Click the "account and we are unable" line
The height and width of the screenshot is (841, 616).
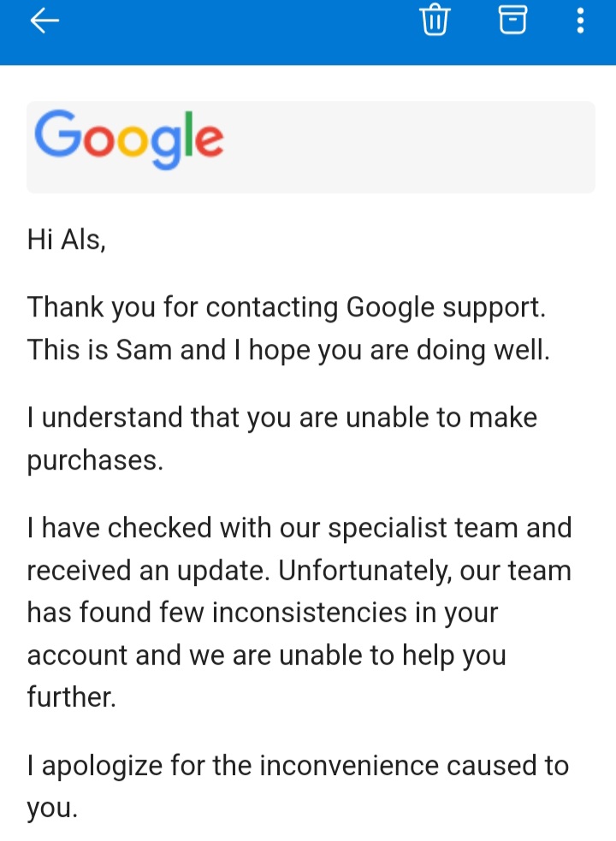(x=266, y=655)
